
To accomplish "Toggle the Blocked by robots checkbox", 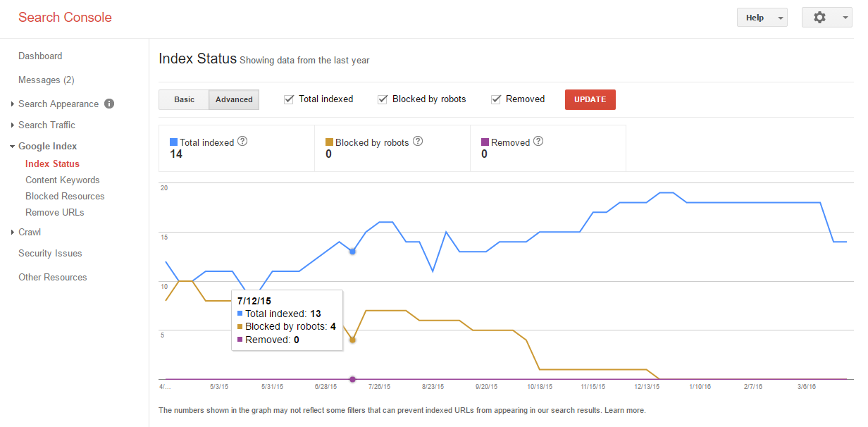I will [383, 99].
